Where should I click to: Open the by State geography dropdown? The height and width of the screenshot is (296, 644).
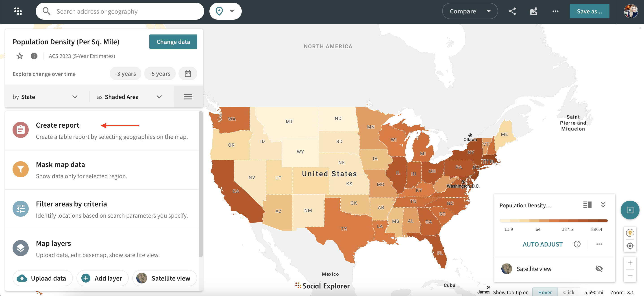tap(45, 97)
